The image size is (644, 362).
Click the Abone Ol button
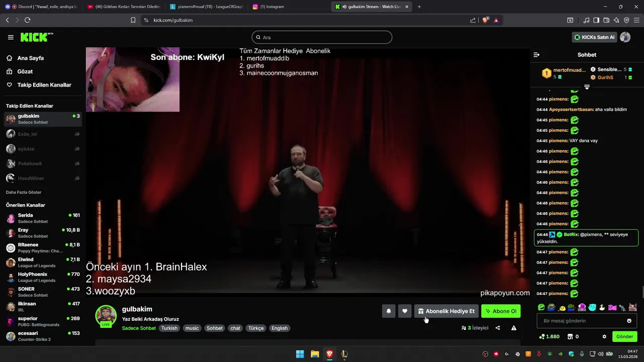(501, 311)
